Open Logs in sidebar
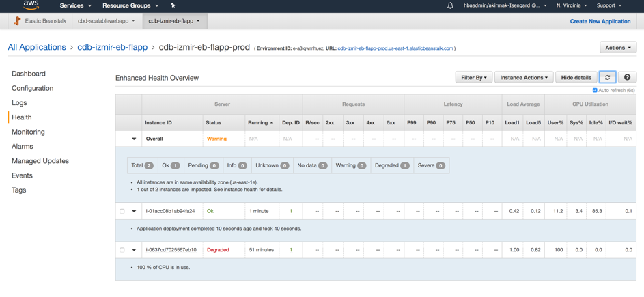The height and width of the screenshot is (297, 644). click(x=19, y=102)
